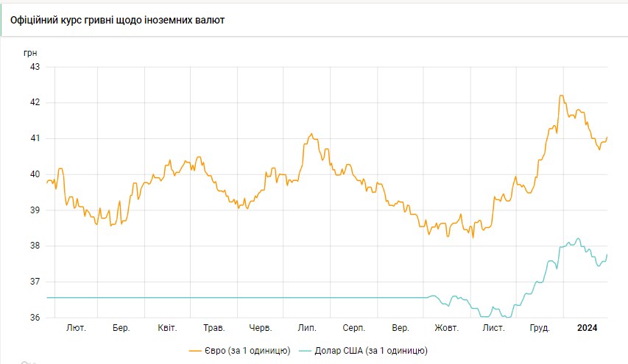Select the Лип. label on the x-axis
This screenshot has width=628, height=364.
(307, 328)
